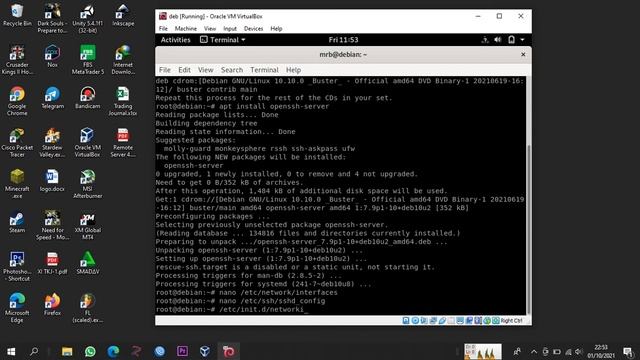Click the terminal command prompt line

tap(232, 309)
